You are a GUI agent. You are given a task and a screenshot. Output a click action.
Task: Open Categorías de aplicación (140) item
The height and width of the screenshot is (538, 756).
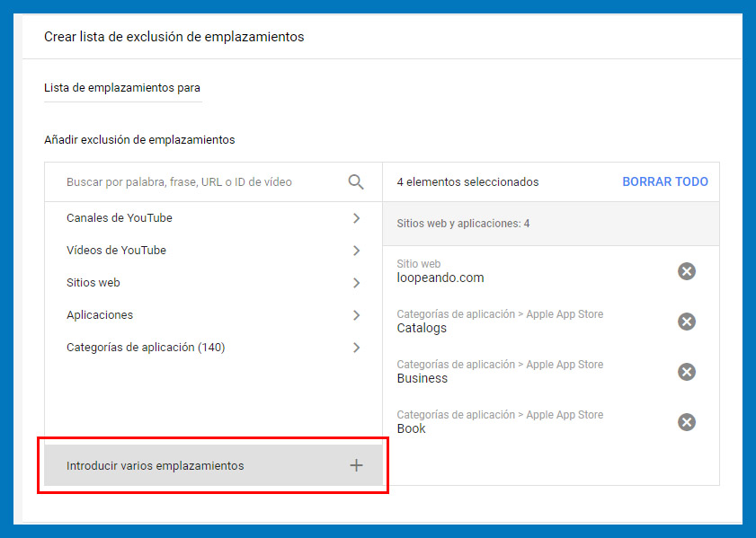[x=214, y=348]
